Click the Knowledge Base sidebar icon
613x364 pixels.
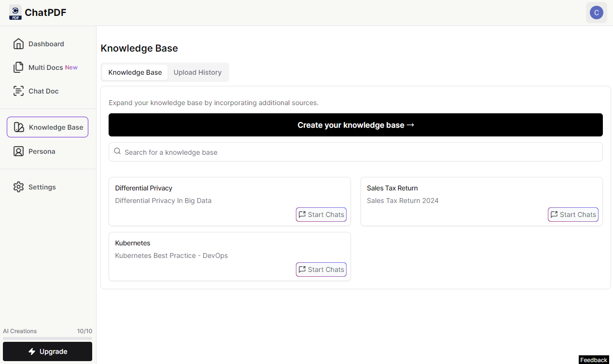click(x=19, y=127)
